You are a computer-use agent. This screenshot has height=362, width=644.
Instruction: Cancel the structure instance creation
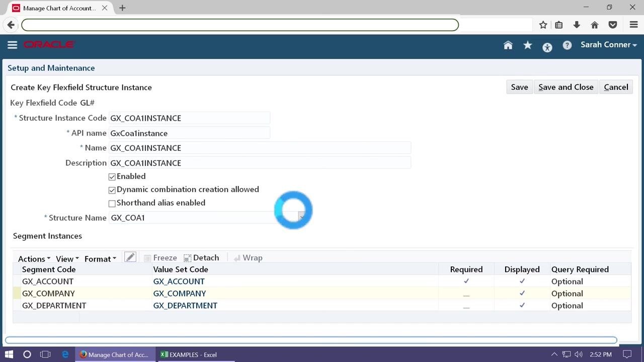click(x=616, y=87)
